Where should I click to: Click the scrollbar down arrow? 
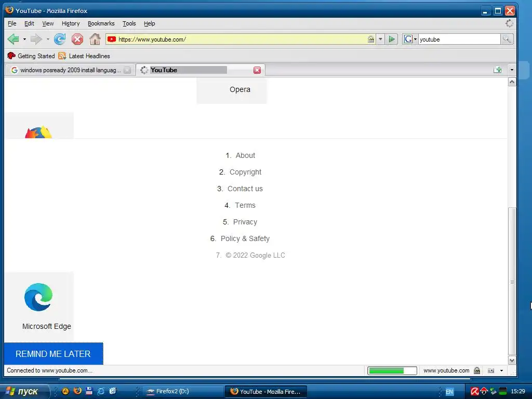(512, 361)
